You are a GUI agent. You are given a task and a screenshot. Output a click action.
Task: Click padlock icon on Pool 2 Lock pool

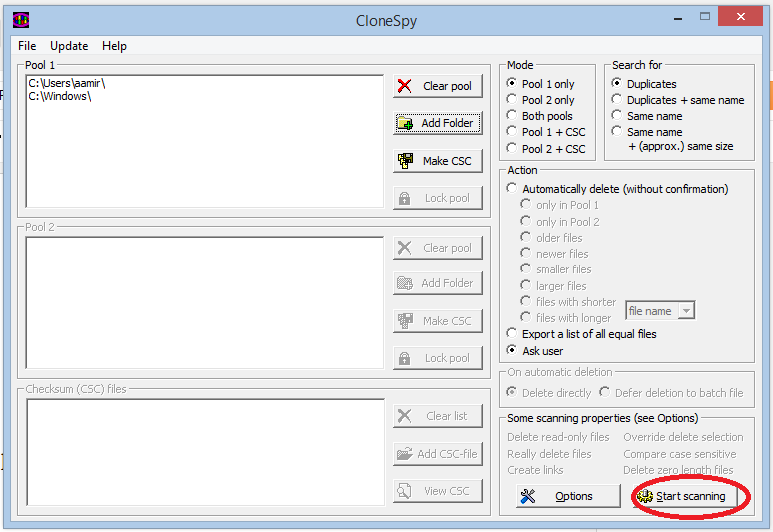click(404, 358)
